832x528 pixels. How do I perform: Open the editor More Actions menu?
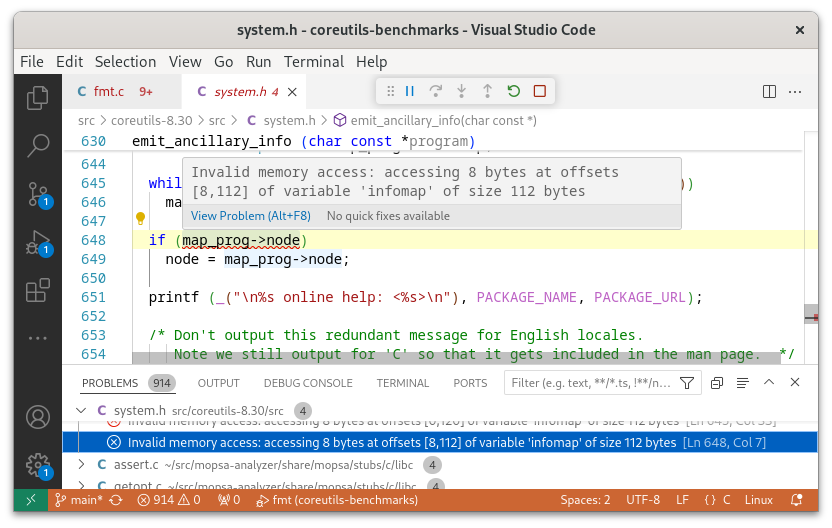click(x=796, y=91)
